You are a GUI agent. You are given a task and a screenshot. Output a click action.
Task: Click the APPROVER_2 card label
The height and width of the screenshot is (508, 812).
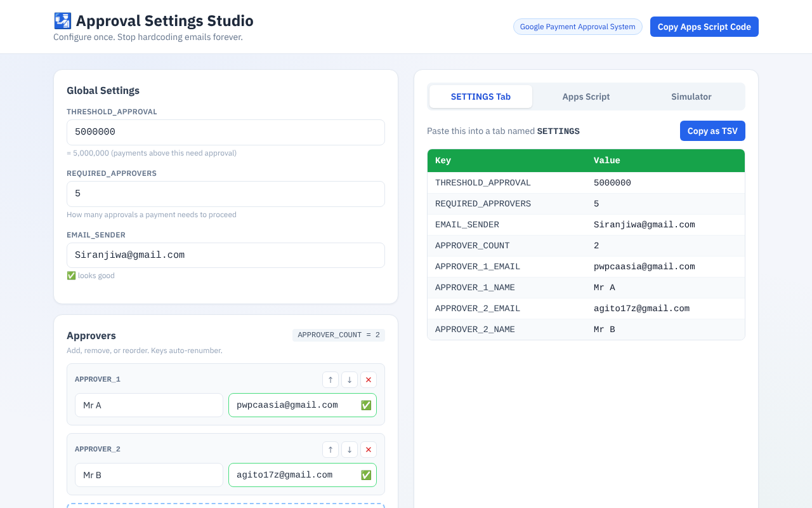coord(98,449)
